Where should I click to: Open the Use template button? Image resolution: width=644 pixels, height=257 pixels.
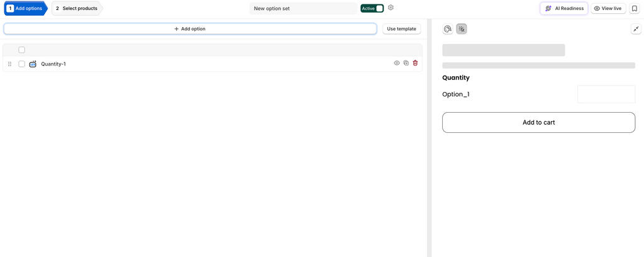pyautogui.click(x=402, y=29)
